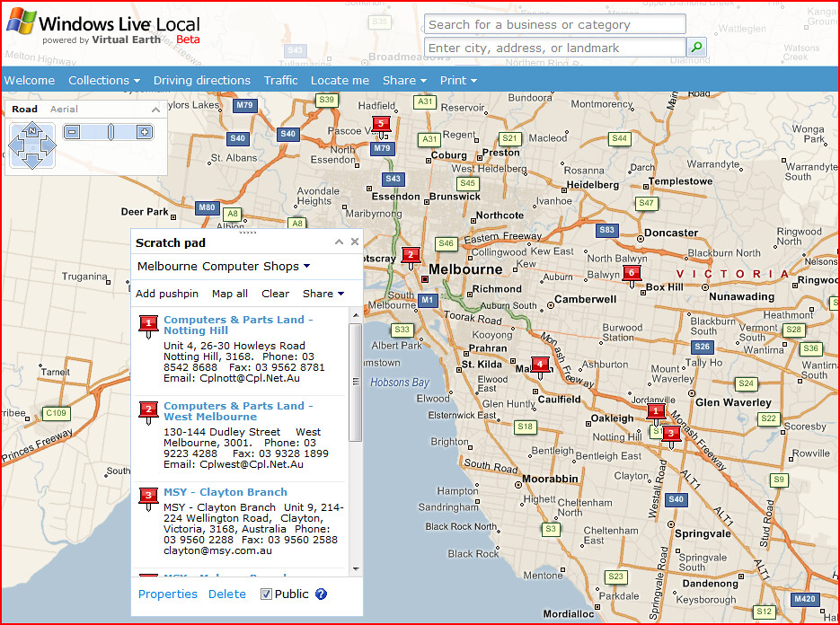Open MSY - Clayton Branch link
Screen dimensions: 840x625
[225, 492]
